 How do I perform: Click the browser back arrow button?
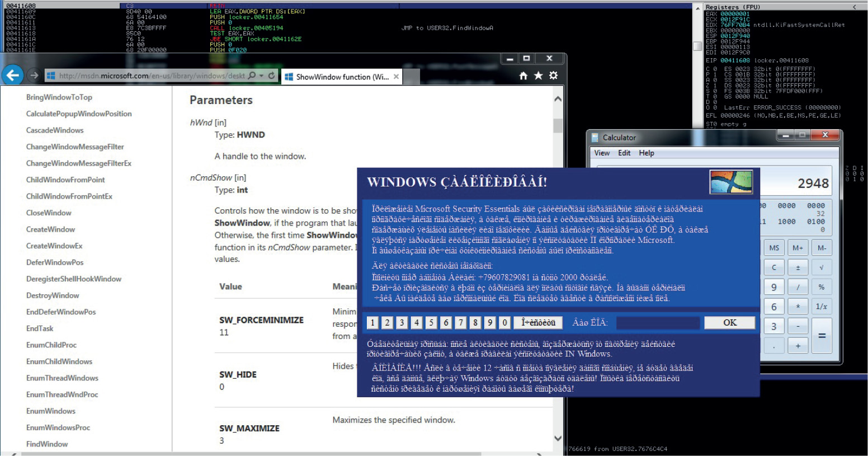12,75
